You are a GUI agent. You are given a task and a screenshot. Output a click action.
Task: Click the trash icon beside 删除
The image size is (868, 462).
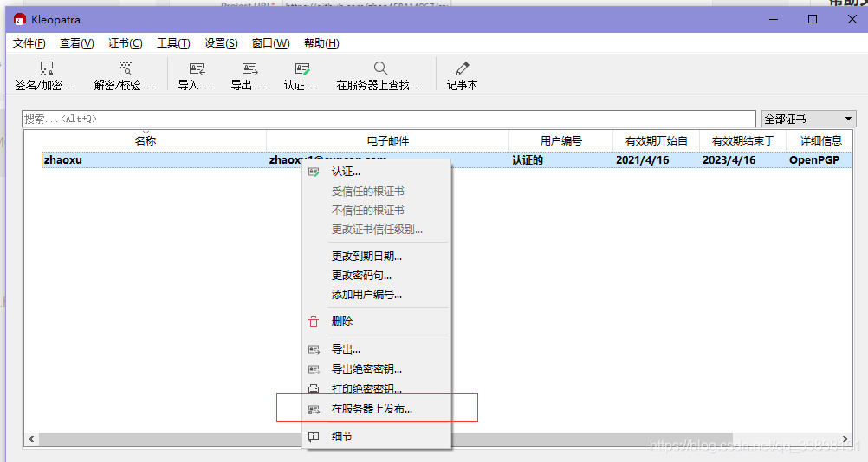[314, 322]
